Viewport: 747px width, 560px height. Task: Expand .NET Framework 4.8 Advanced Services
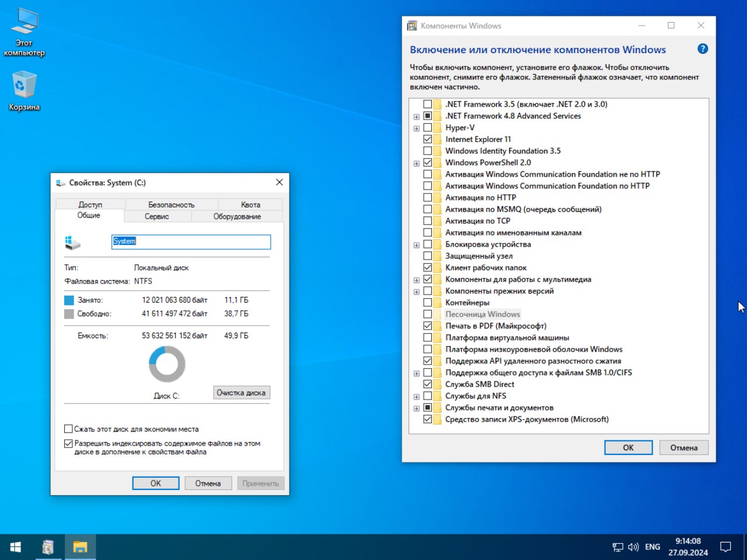click(x=417, y=117)
